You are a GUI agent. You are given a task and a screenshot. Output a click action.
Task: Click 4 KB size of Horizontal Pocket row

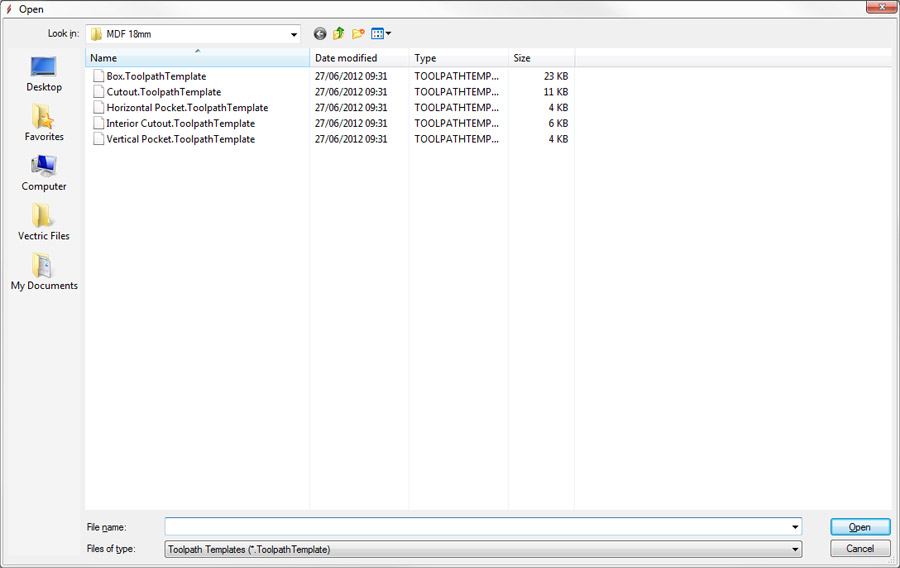558,107
